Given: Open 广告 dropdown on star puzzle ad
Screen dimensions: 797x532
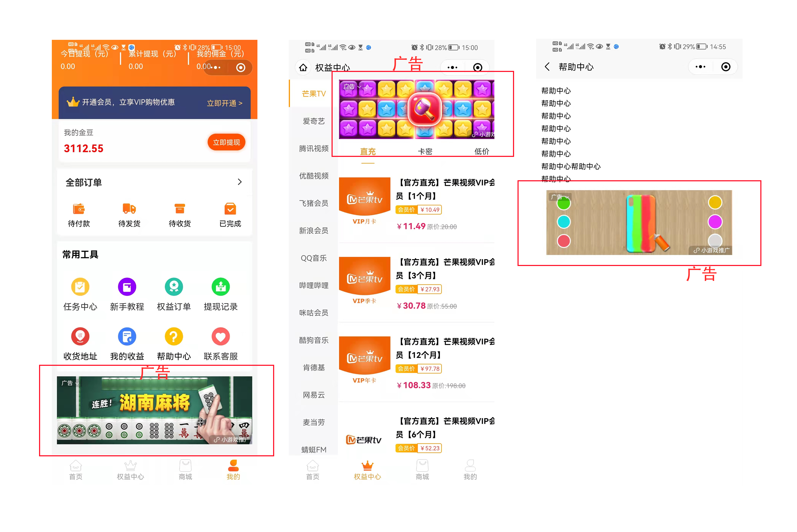Looking at the screenshot, I should click(x=352, y=87).
